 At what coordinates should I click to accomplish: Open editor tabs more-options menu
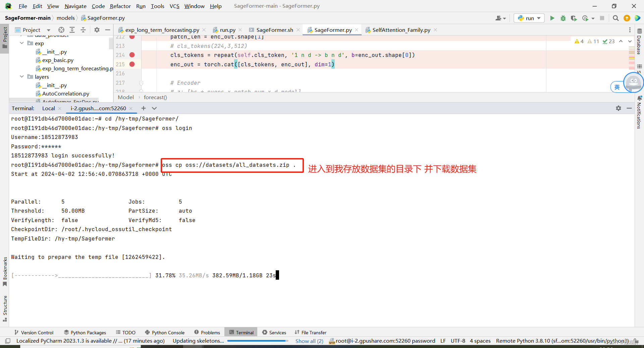pyautogui.click(x=630, y=30)
